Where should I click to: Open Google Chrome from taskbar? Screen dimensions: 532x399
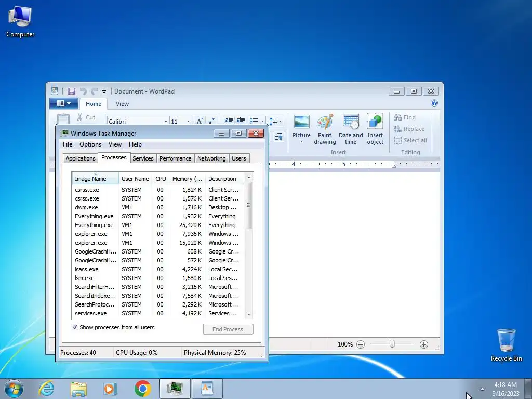pos(142,389)
